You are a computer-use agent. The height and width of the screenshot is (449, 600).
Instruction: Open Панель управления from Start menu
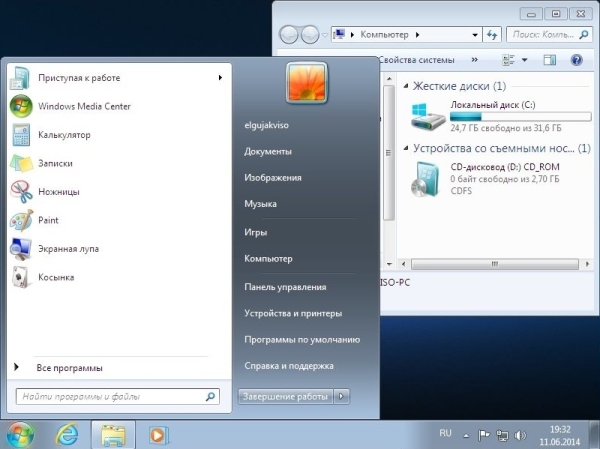285,286
